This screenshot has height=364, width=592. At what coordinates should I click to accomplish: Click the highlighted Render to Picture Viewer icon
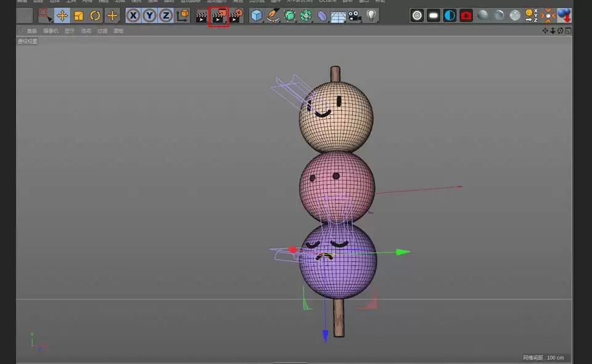point(219,15)
